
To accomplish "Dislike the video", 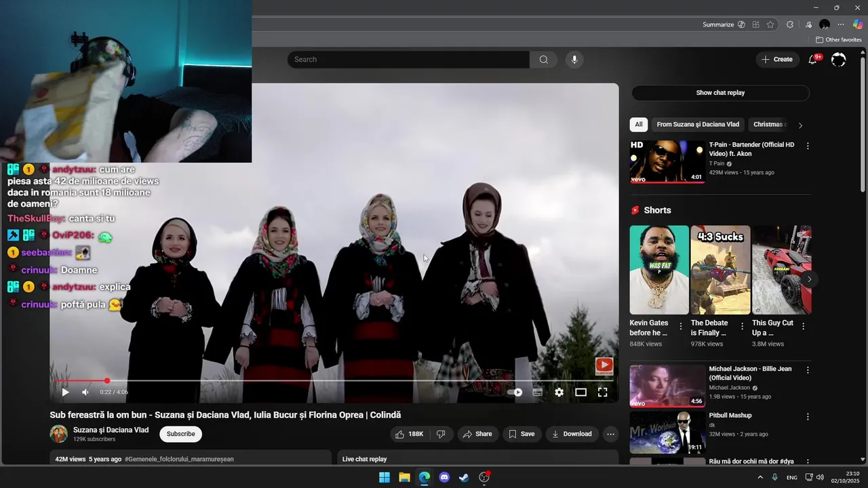I will (x=441, y=434).
